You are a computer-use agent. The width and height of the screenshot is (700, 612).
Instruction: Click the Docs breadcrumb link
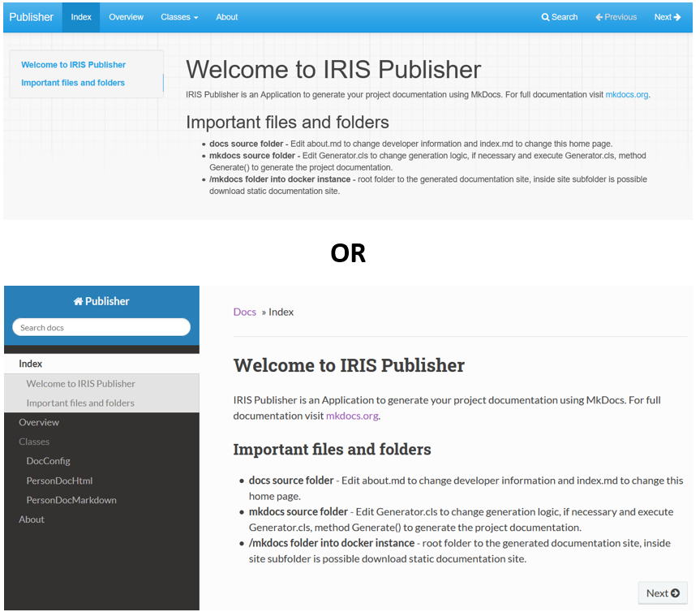[244, 312]
